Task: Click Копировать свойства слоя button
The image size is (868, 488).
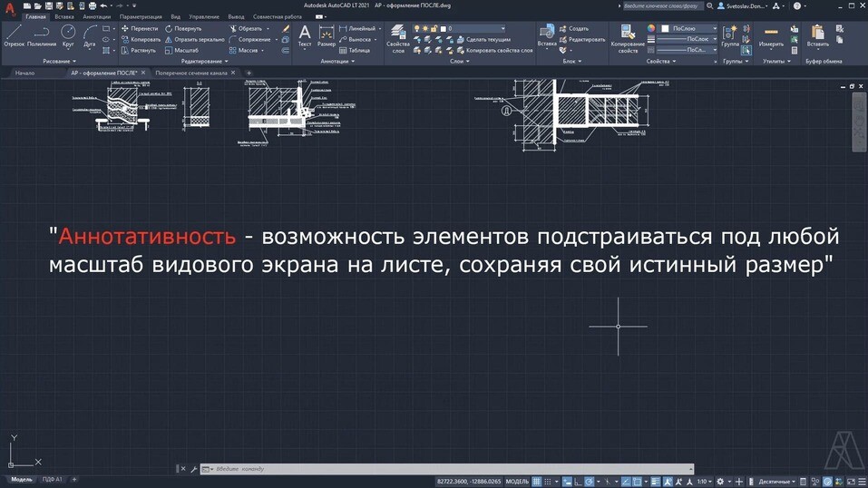Action: (x=495, y=51)
